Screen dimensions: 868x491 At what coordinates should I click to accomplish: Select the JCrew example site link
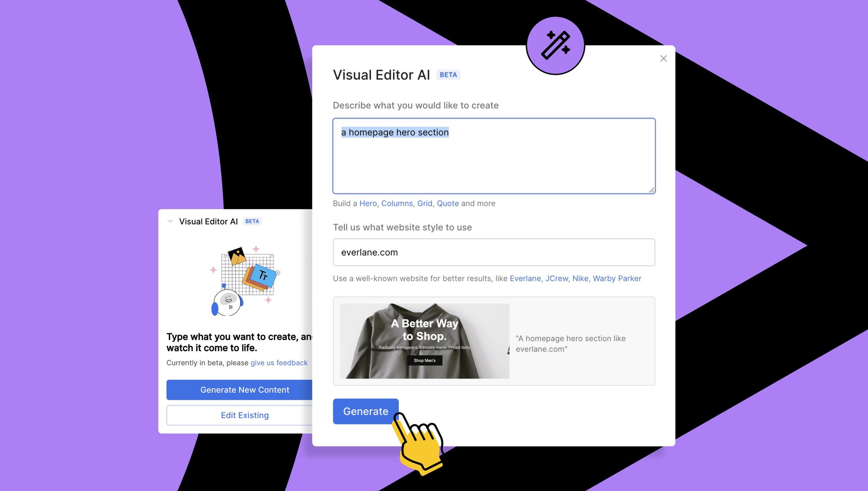(556, 278)
